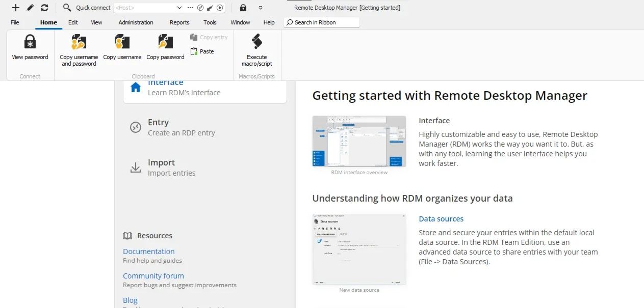Screen dimensions: 644x308
Task: Click the brush-like icon in Quick connect box
Action: click(210, 8)
